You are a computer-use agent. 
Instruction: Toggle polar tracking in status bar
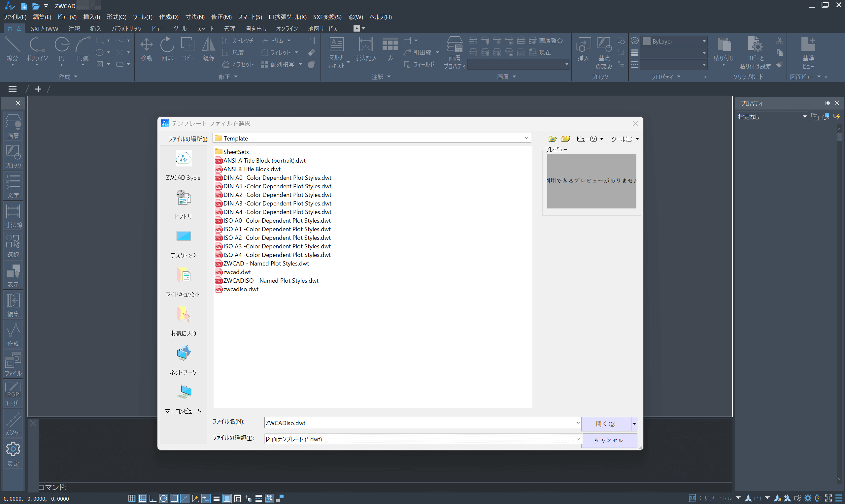pyautogui.click(x=163, y=498)
